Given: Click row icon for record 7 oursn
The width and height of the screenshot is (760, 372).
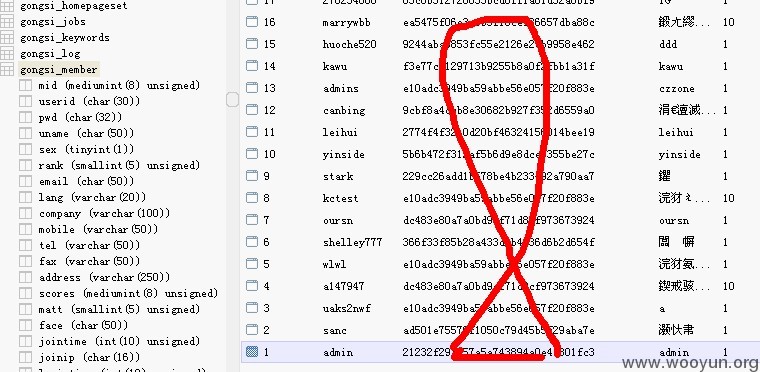Looking at the screenshot, I should (252, 220).
